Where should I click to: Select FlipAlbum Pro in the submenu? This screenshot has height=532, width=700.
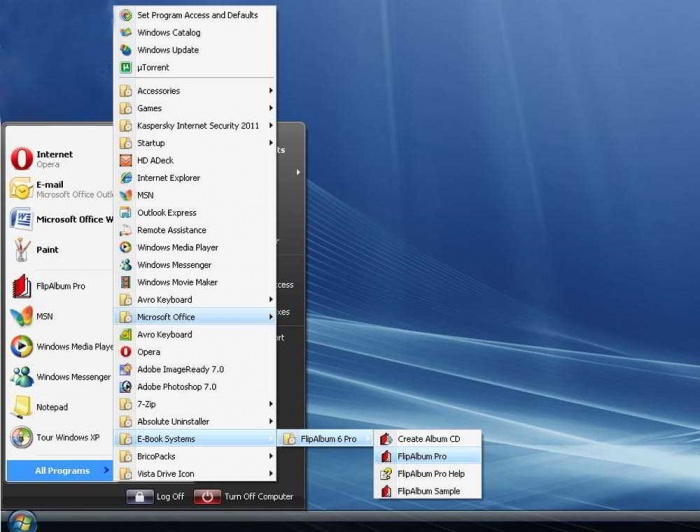(421, 456)
